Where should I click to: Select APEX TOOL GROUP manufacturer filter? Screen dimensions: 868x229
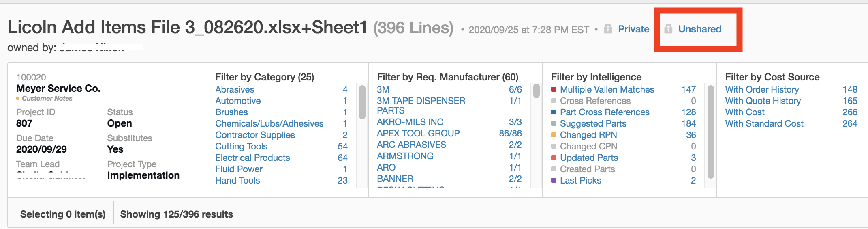pyautogui.click(x=418, y=133)
